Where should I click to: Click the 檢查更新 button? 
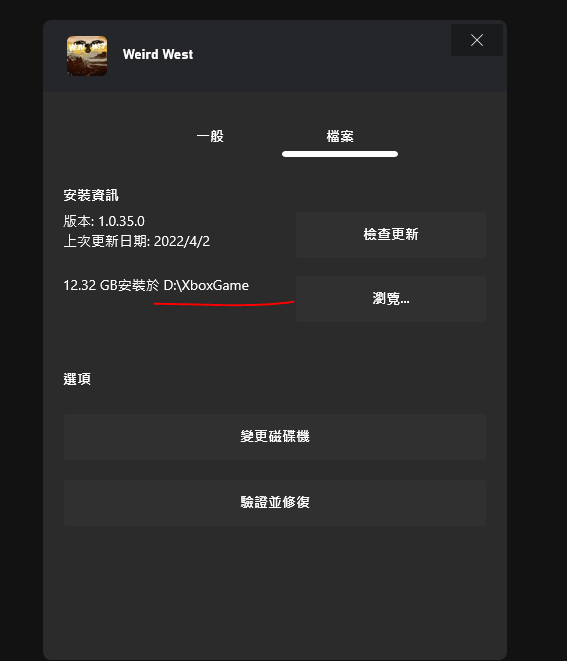(x=391, y=234)
